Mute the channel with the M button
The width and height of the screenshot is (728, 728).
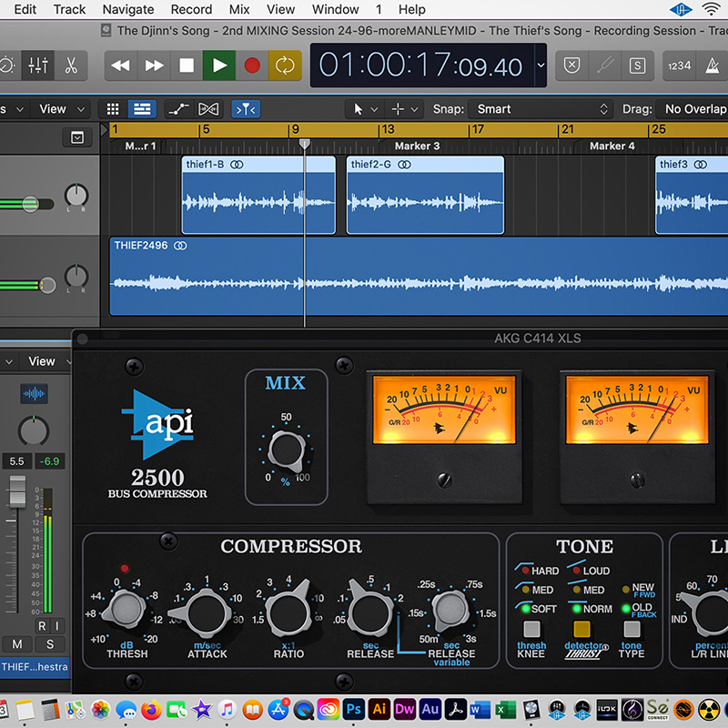click(17, 644)
